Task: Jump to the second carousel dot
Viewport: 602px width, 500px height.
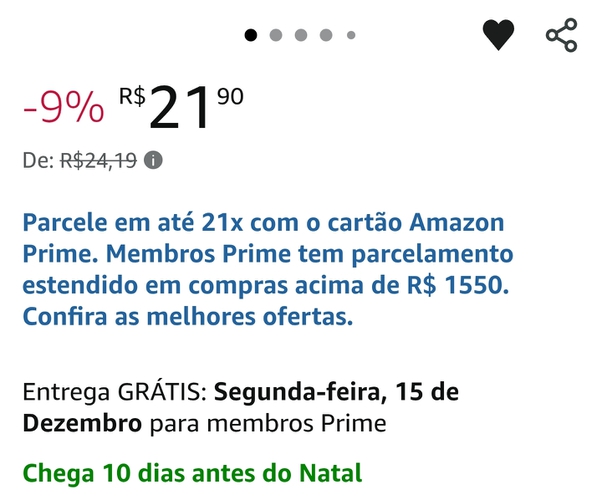Action: 276,35
